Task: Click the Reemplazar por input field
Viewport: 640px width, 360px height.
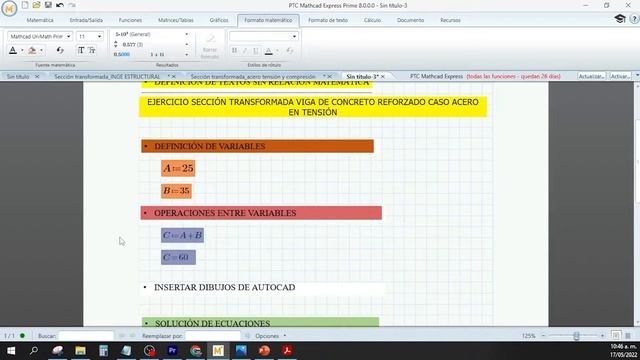Action: pyautogui.click(x=212, y=336)
